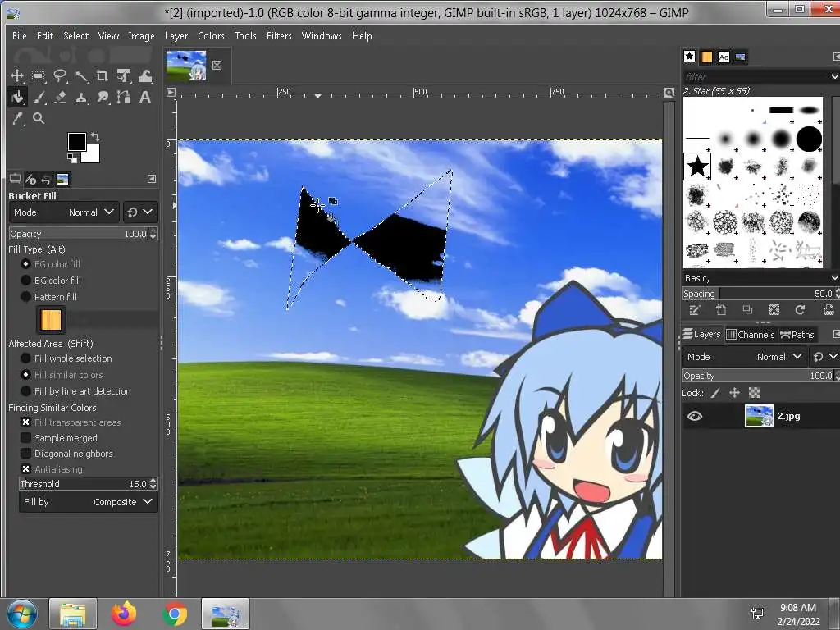The height and width of the screenshot is (630, 840).
Task: Select the Rectangle Select tool
Action: click(39, 76)
